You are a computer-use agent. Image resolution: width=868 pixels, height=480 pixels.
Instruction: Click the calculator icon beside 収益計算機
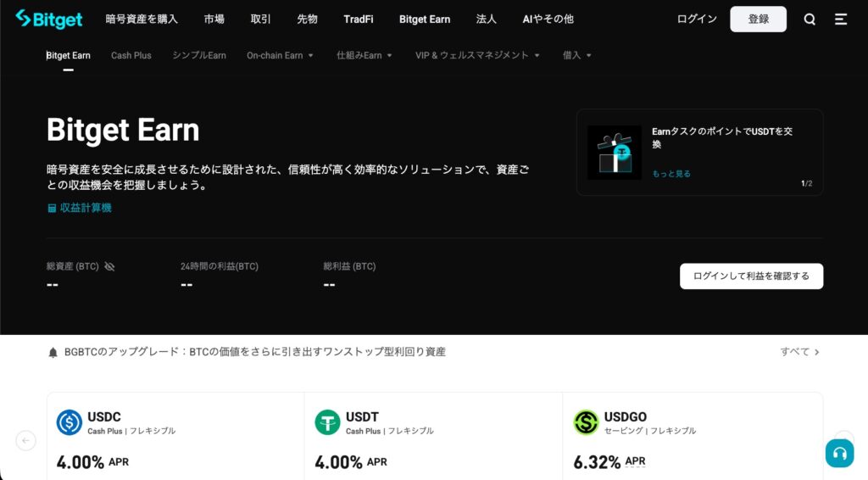coord(52,208)
